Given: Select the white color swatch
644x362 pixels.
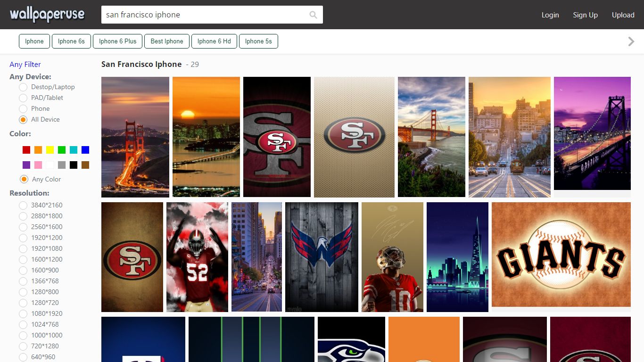Looking at the screenshot, I should coord(50,165).
